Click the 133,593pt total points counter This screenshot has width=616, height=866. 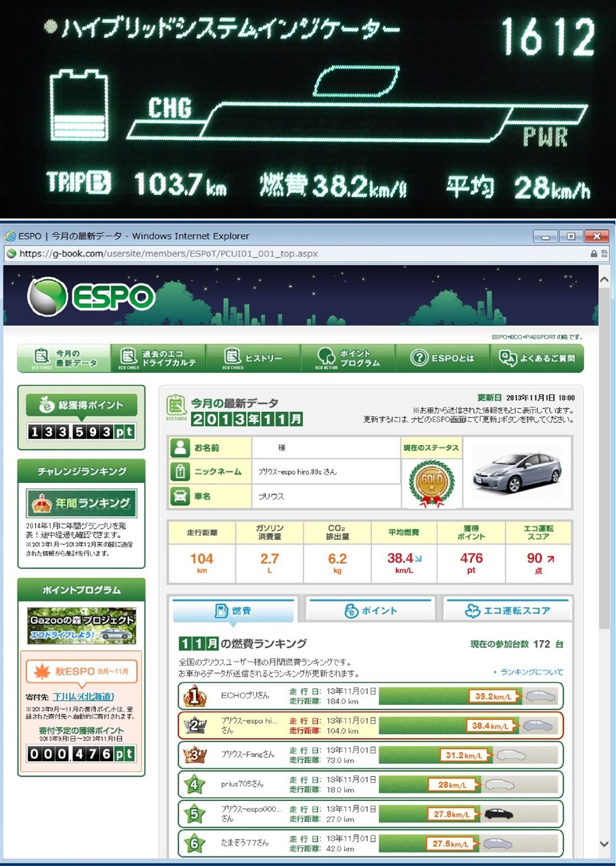coord(81,432)
